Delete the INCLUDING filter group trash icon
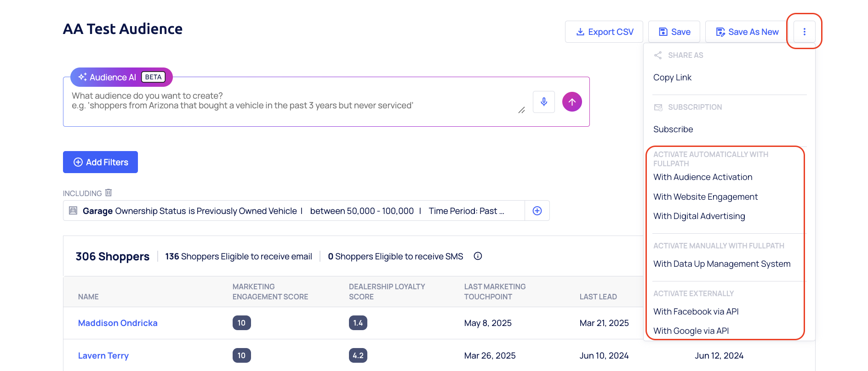 108,193
